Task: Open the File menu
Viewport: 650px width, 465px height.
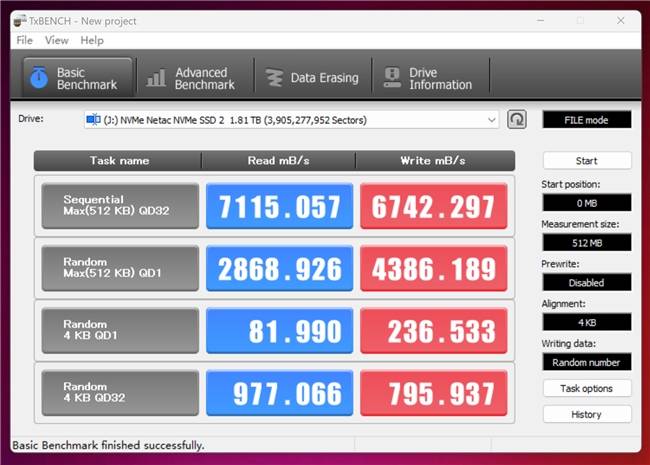Action: coord(24,41)
